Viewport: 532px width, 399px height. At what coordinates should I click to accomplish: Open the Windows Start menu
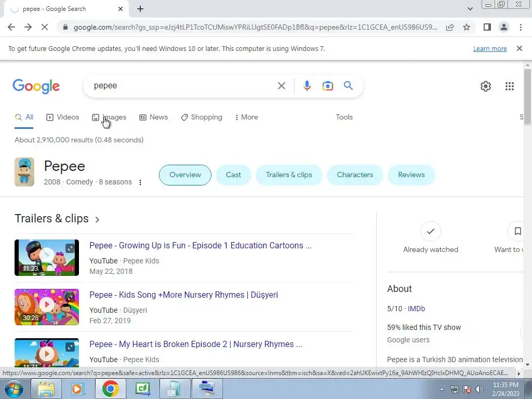[x=14, y=389]
